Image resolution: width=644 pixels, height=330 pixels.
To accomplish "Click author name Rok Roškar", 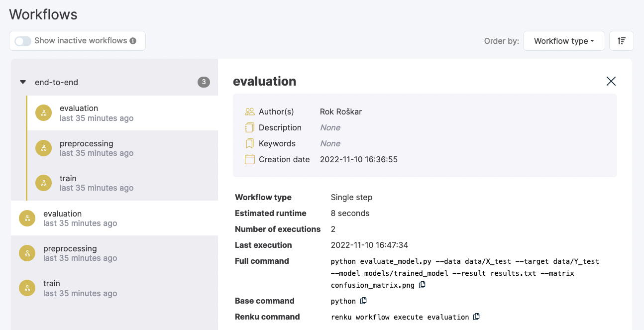I will click(341, 111).
